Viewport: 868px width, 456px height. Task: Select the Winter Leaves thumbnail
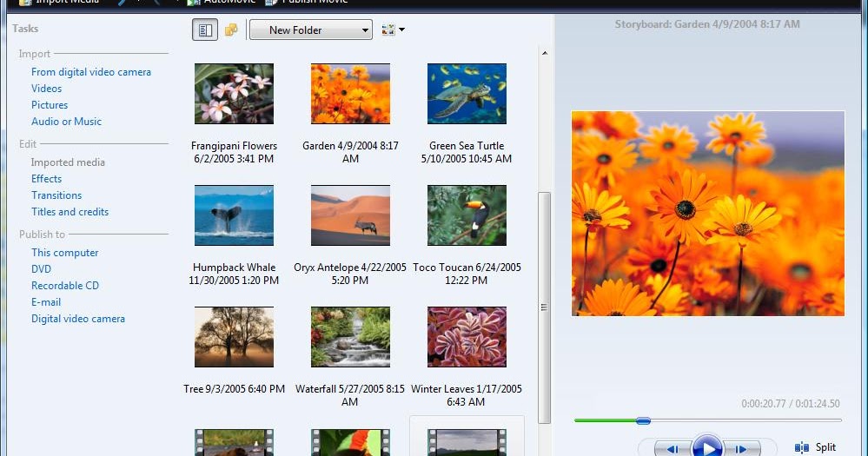pyautogui.click(x=467, y=337)
